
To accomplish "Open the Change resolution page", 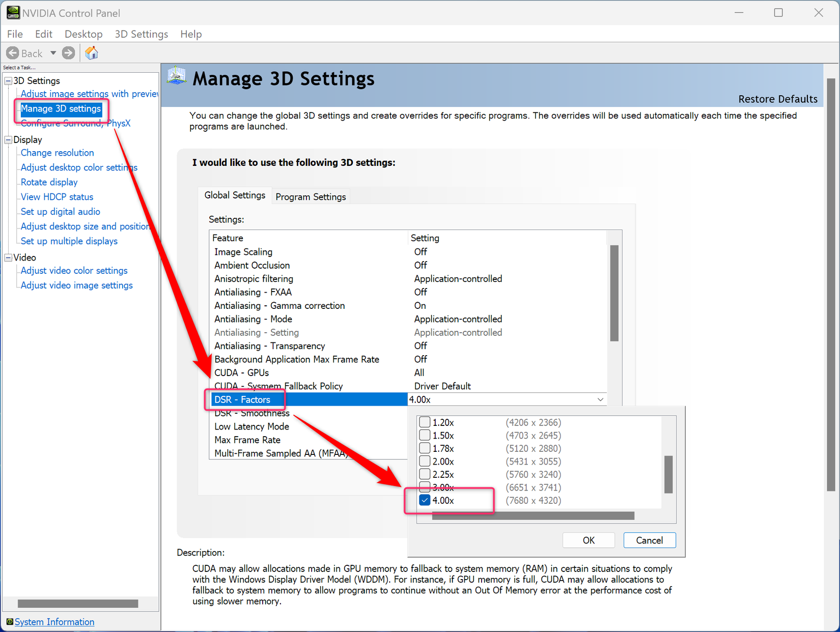I will coord(57,152).
